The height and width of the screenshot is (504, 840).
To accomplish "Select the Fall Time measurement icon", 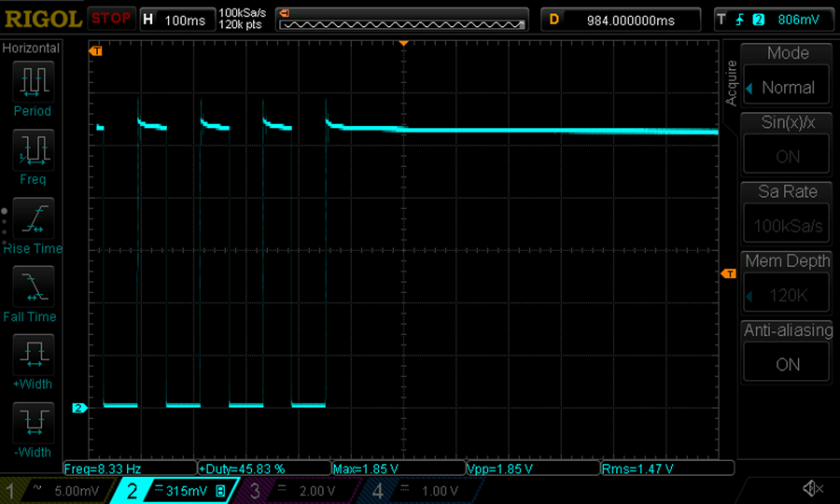I will (x=34, y=286).
